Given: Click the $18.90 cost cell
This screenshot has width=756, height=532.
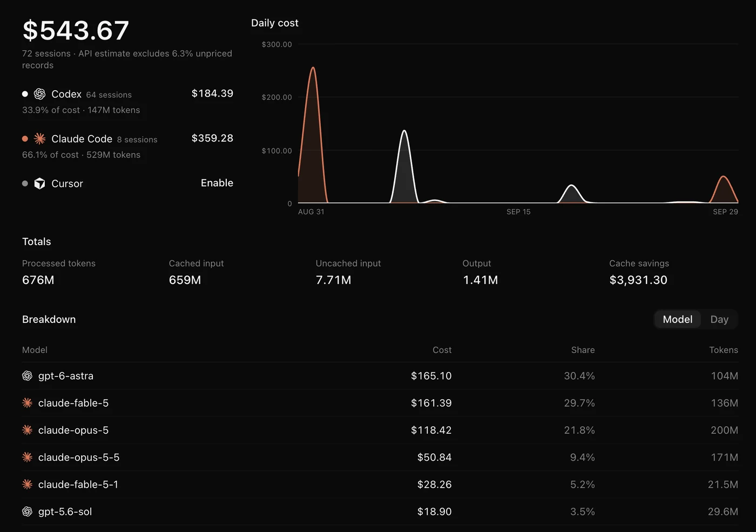Looking at the screenshot, I should click(x=434, y=511).
